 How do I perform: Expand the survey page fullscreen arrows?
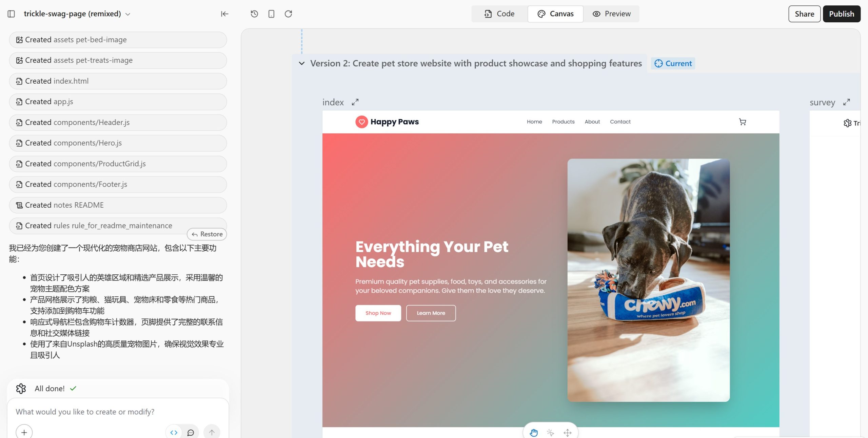(x=847, y=102)
